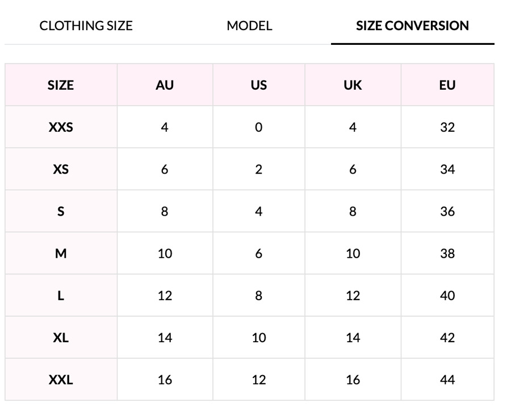The height and width of the screenshot is (420, 511).
Task: Click the EU column header
Action: (447, 85)
